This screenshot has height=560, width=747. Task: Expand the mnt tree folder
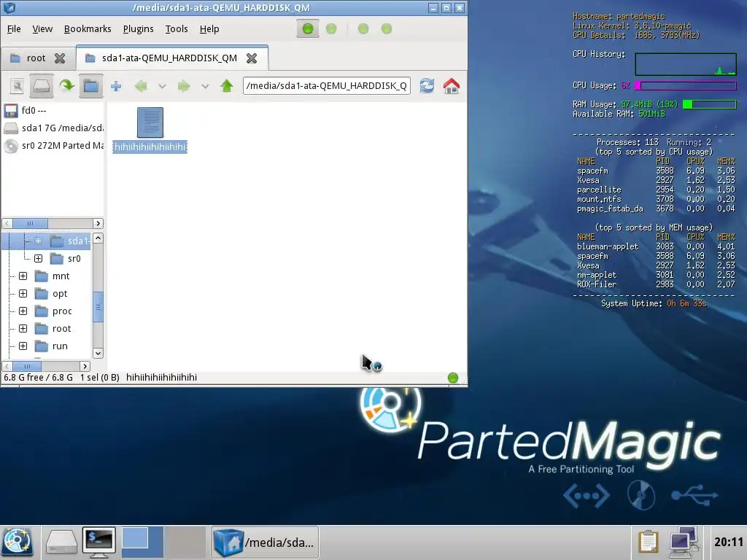23,276
